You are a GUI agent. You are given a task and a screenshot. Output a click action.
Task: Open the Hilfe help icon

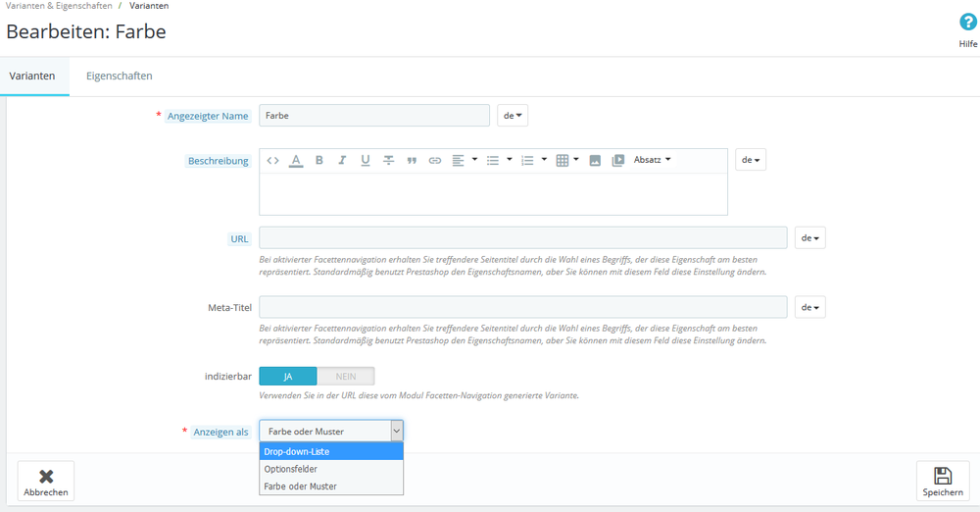point(967,23)
